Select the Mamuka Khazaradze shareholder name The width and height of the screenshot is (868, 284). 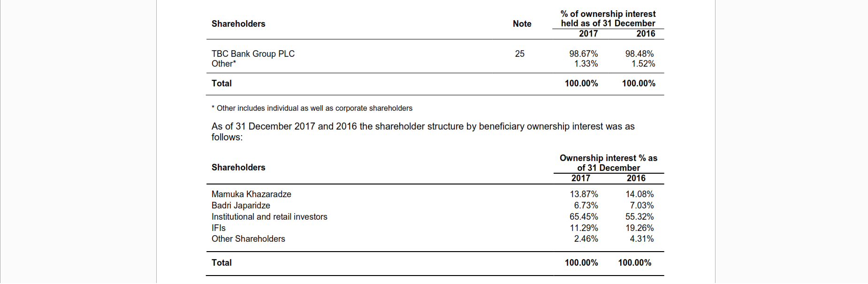251,194
